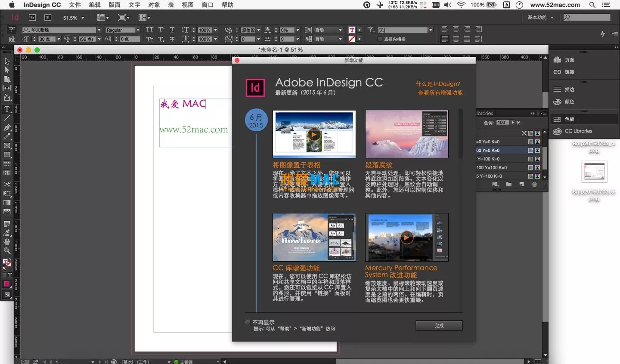
Task: Expand the Regular font style dropdown
Action: click(x=138, y=30)
